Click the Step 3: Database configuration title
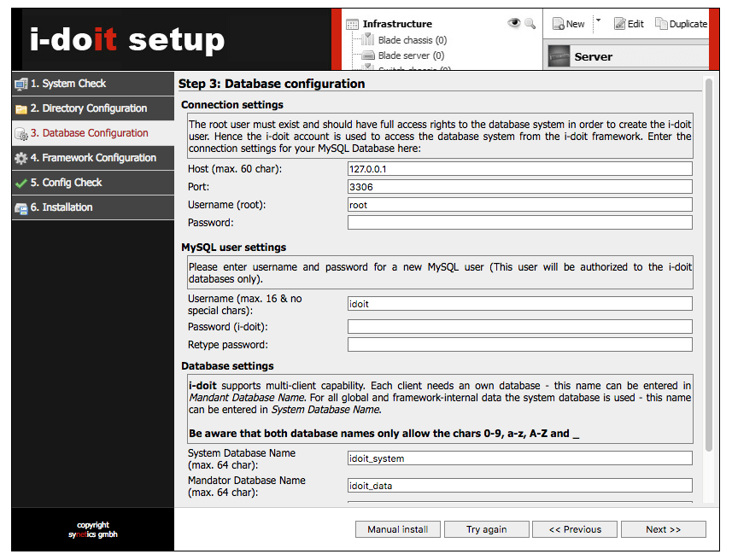The height and width of the screenshot is (560, 732). pyautogui.click(x=272, y=84)
